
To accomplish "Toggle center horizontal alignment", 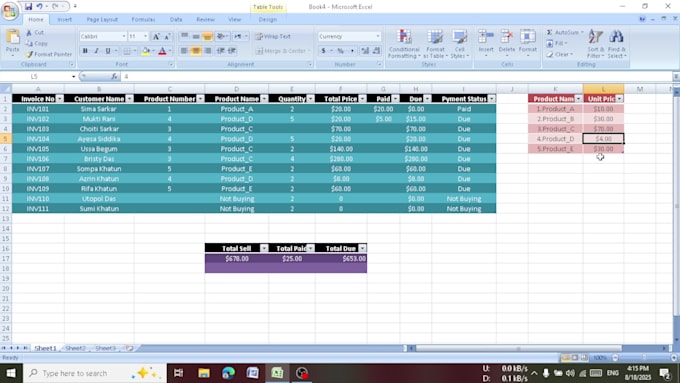I will point(196,51).
